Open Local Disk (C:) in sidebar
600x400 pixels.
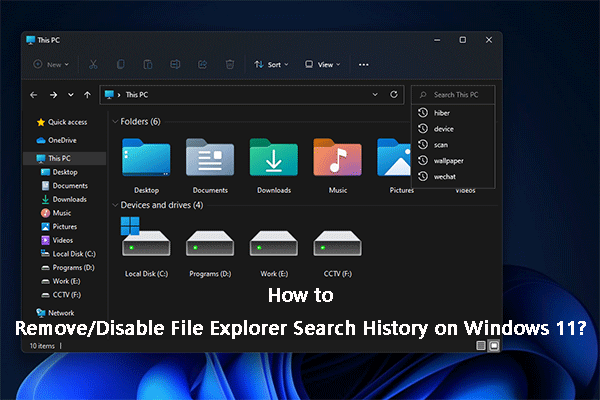tap(68, 254)
